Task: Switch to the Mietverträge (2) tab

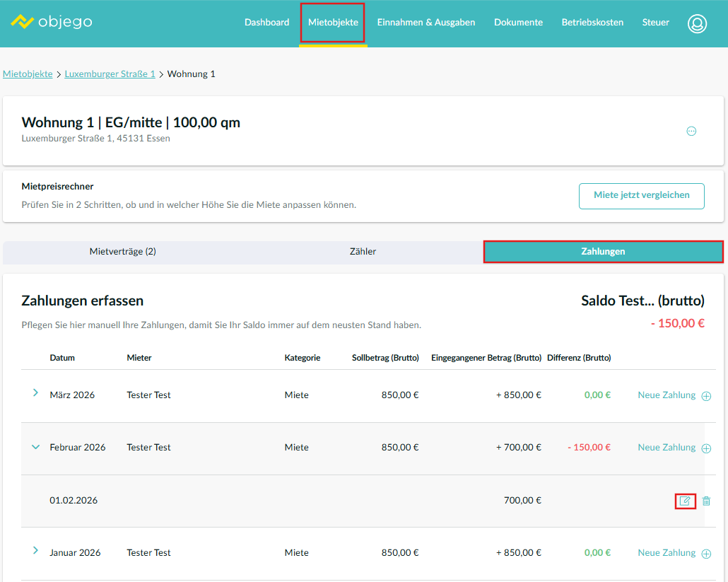Action: click(122, 252)
